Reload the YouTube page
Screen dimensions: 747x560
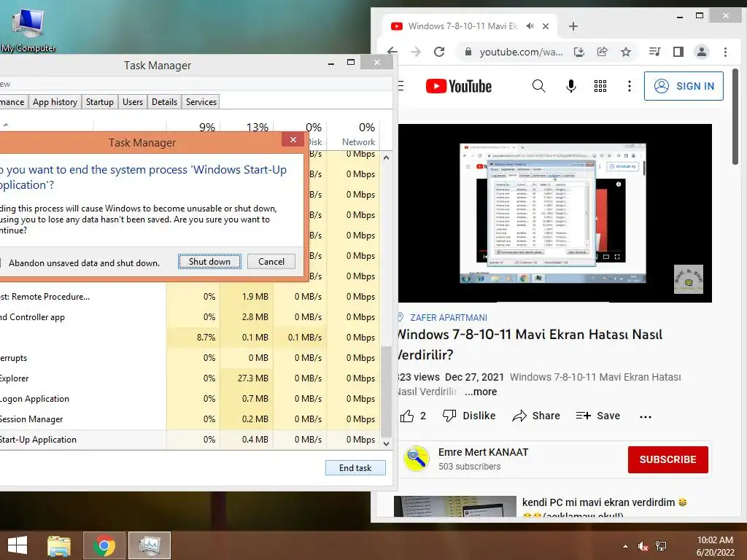pos(438,52)
